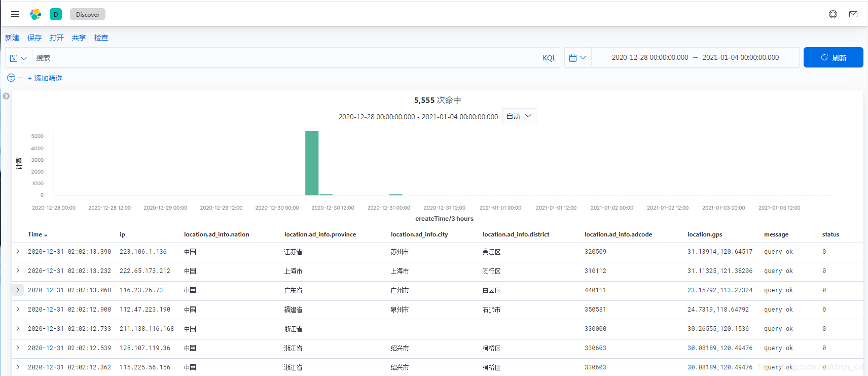Click location.ad_info.adcode column header
The width and height of the screenshot is (868, 376).
coord(618,234)
